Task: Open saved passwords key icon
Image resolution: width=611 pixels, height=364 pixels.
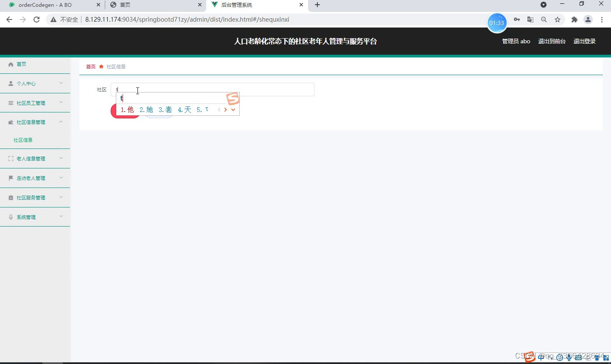Action: tap(517, 20)
